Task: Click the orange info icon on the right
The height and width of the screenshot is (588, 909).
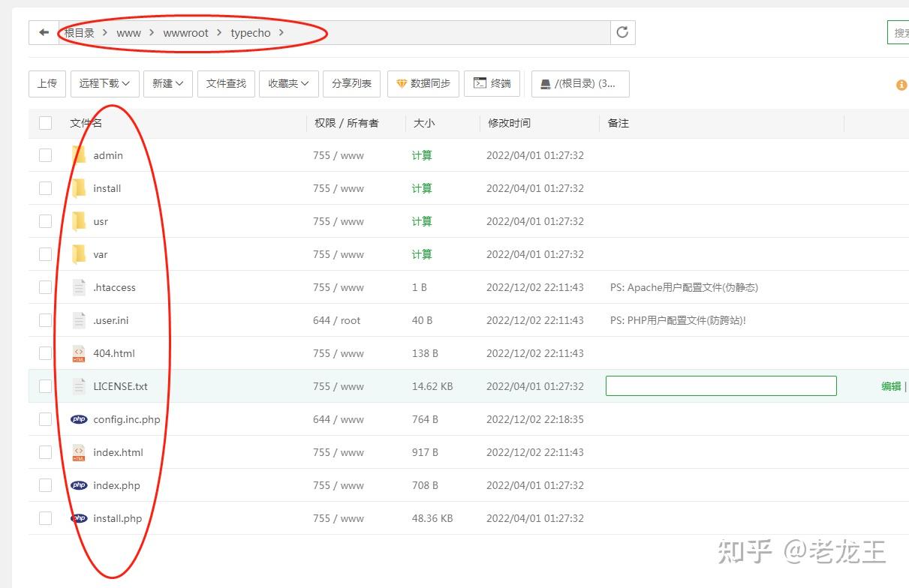Action: click(x=901, y=85)
